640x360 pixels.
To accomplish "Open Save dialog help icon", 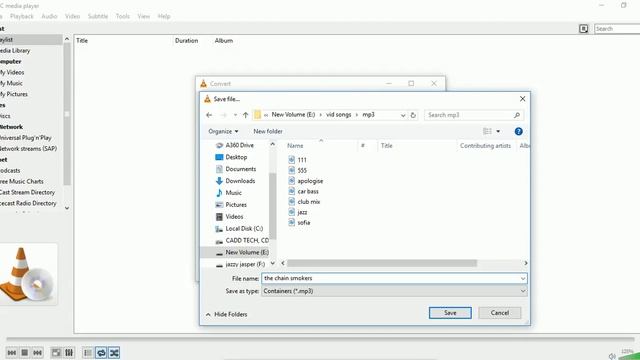I will pyautogui.click(x=518, y=131).
